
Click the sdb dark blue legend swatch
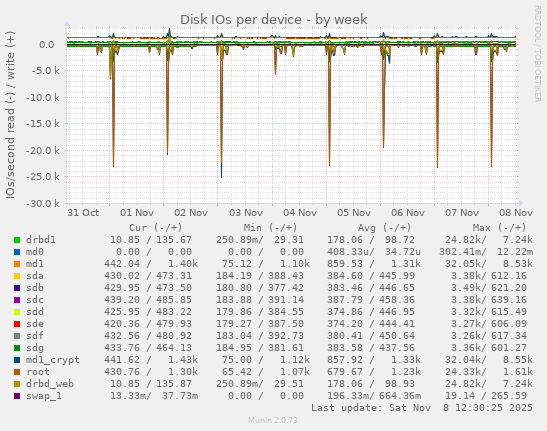pos(17,288)
